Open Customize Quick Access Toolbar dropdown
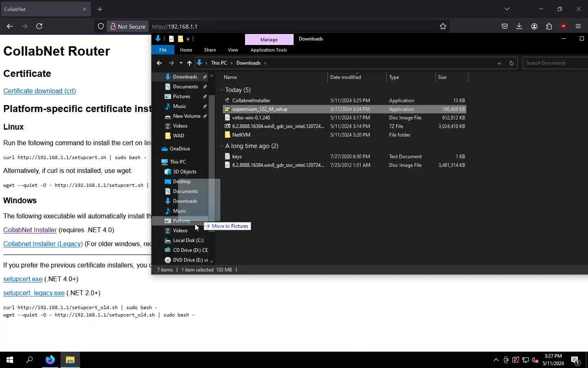The height and width of the screenshot is (368, 588). 188,39
